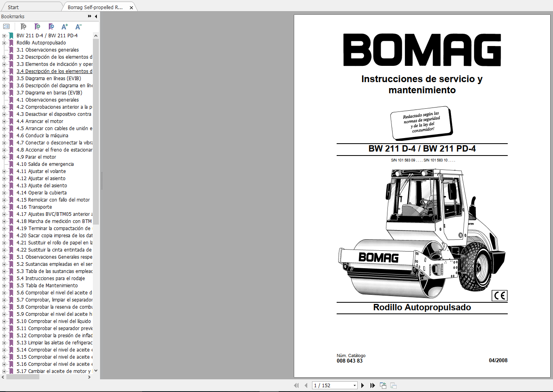Expand the 4.4 Arrancar el motor bookmark

tap(4, 121)
